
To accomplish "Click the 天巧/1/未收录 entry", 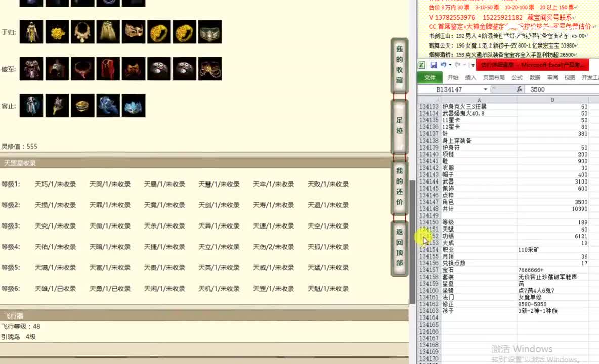I will click(55, 184).
